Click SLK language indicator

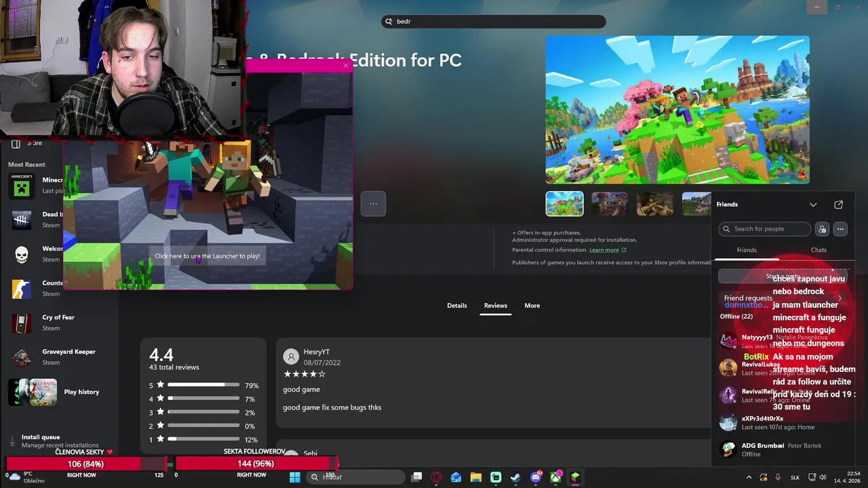tap(795, 477)
